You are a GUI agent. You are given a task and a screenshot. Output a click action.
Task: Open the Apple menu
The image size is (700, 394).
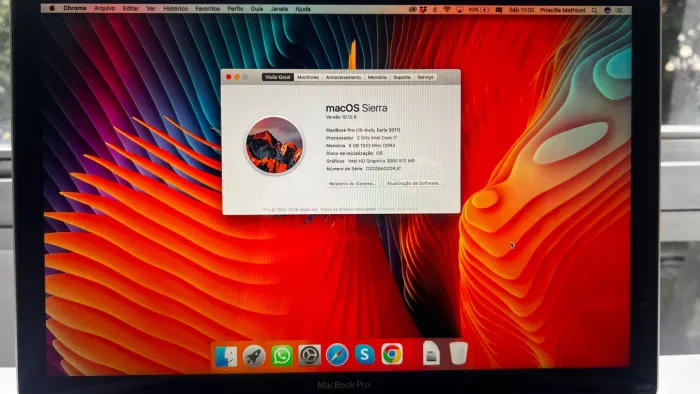(52, 8)
